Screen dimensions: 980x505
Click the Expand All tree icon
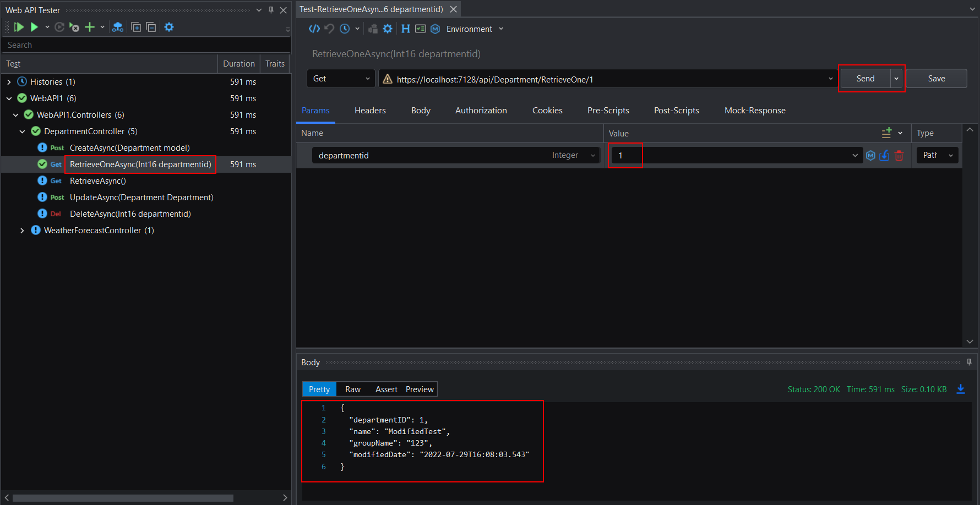(x=136, y=27)
